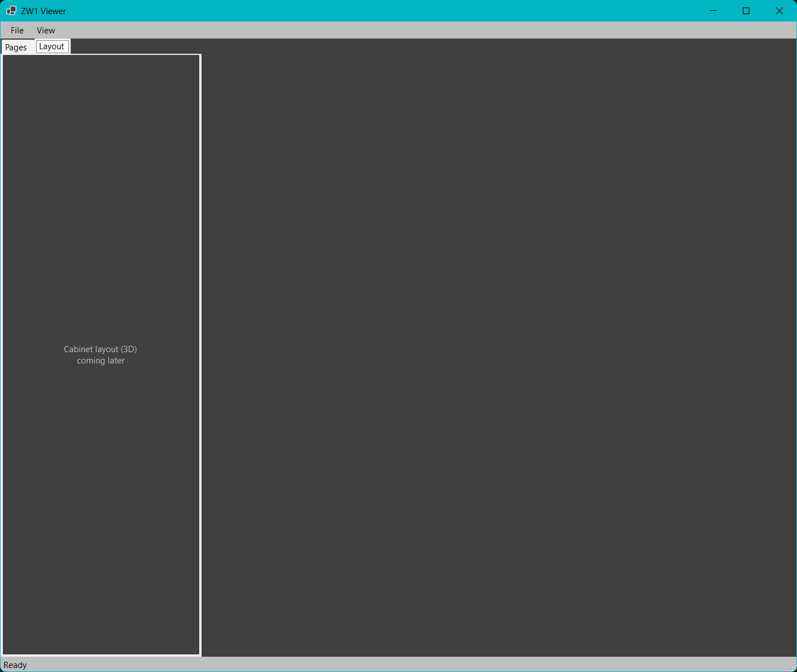Open the File menu
The width and height of the screenshot is (797, 672).
17,31
